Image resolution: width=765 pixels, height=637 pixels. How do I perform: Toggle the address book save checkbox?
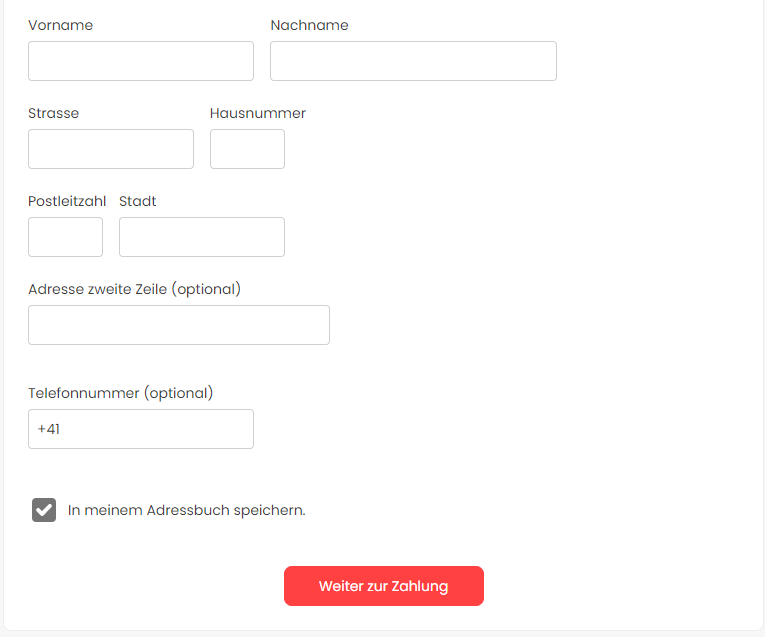coord(44,510)
